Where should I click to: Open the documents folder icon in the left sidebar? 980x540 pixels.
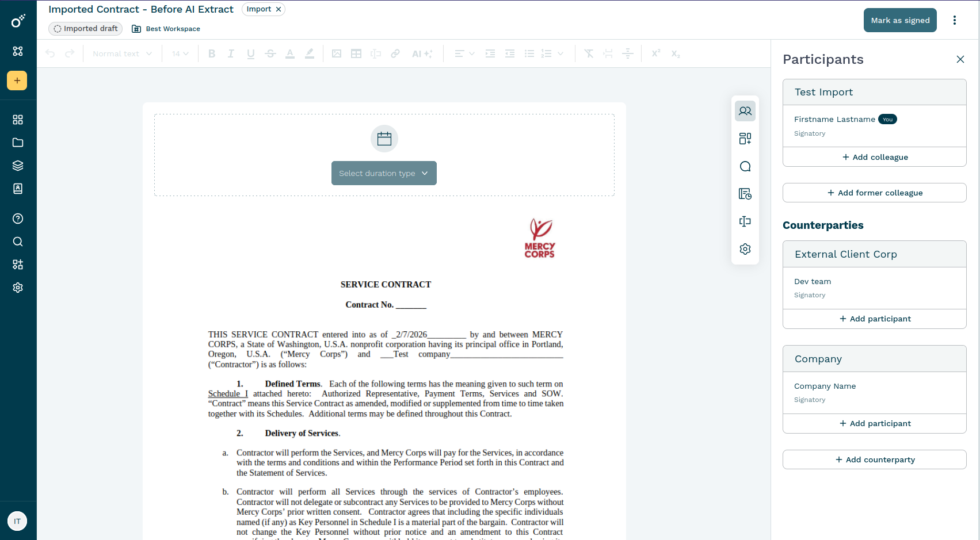pyautogui.click(x=18, y=143)
